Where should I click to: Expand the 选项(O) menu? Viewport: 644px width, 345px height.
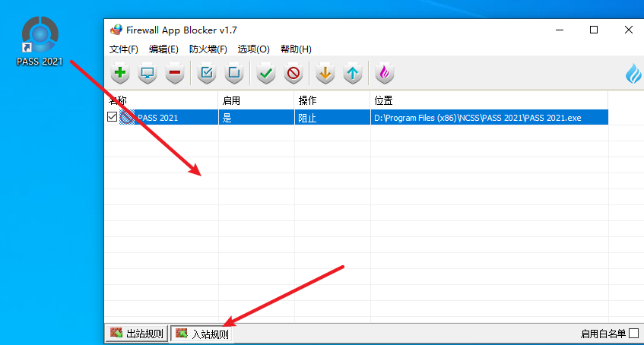253,49
